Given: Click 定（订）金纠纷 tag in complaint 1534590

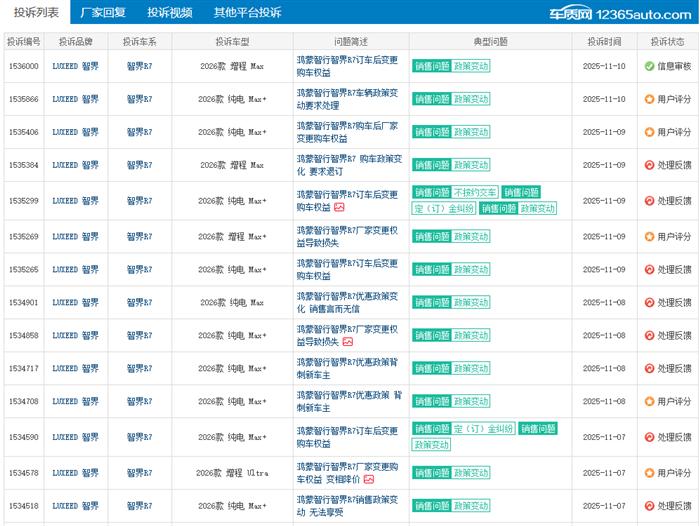Looking at the screenshot, I should (x=484, y=429).
